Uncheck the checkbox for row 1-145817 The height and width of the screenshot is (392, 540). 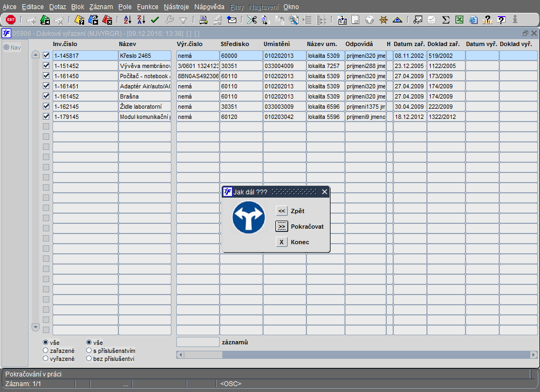[46, 55]
